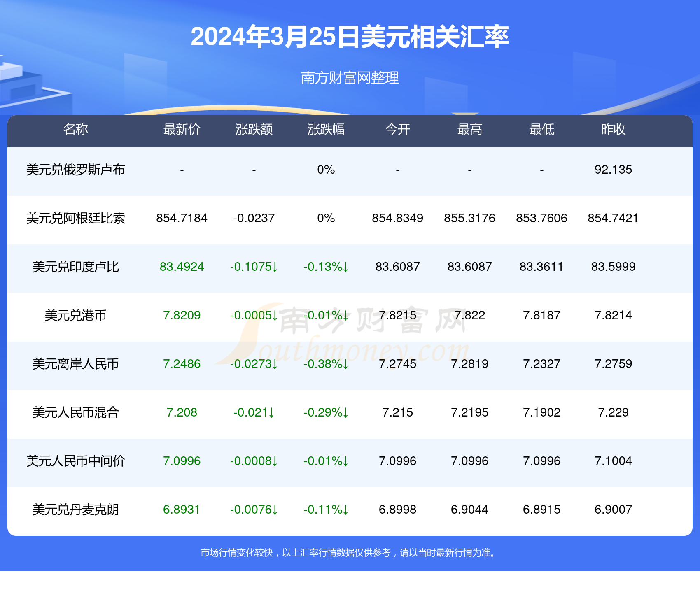700x605 pixels.
Task: Click change amount -0.0076↓
Action: 254,510
